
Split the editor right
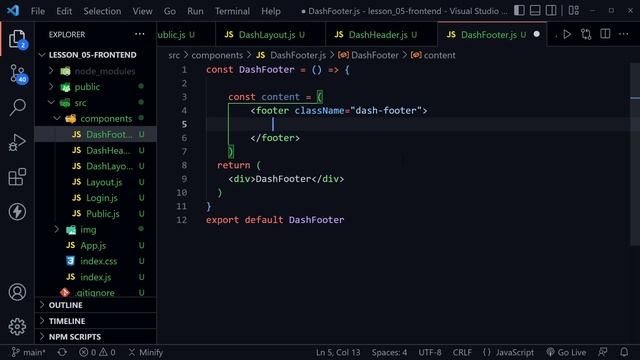(605, 34)
